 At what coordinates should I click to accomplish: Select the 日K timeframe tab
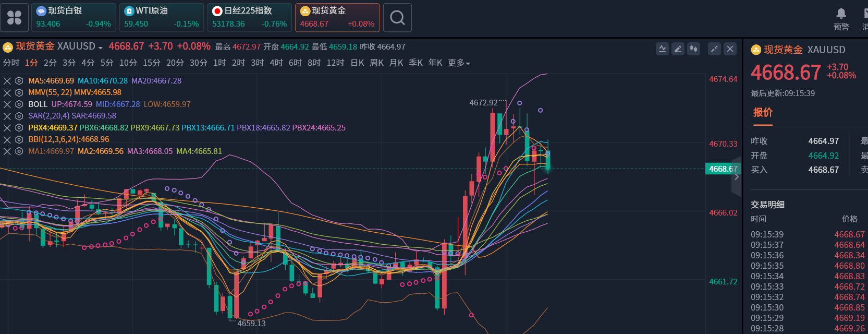tap(357, 63)
